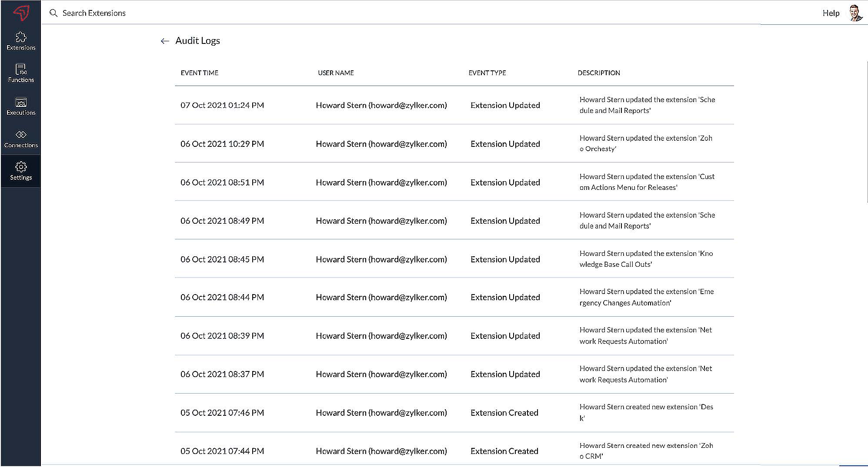Screen dimensions: 868x467
Task: Open the user profile avatar
Action: pos(855,13)
